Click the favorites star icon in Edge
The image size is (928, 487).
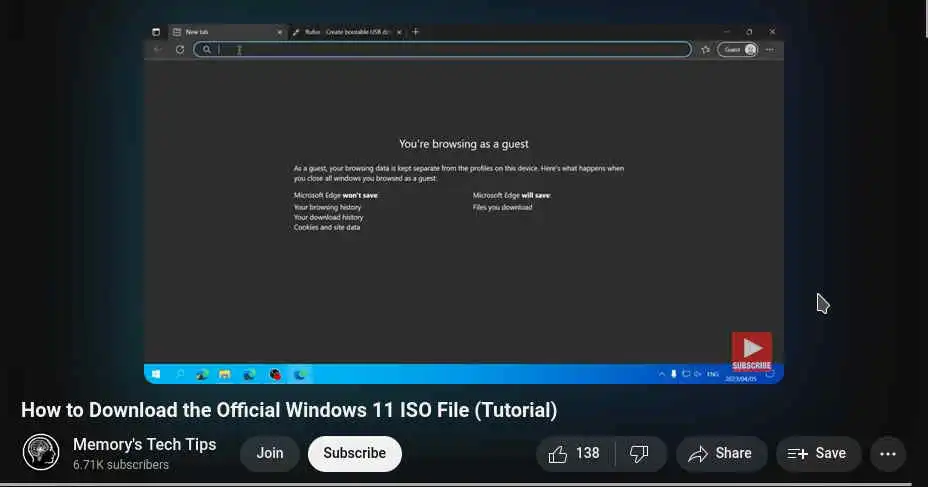tap(705, 50)
